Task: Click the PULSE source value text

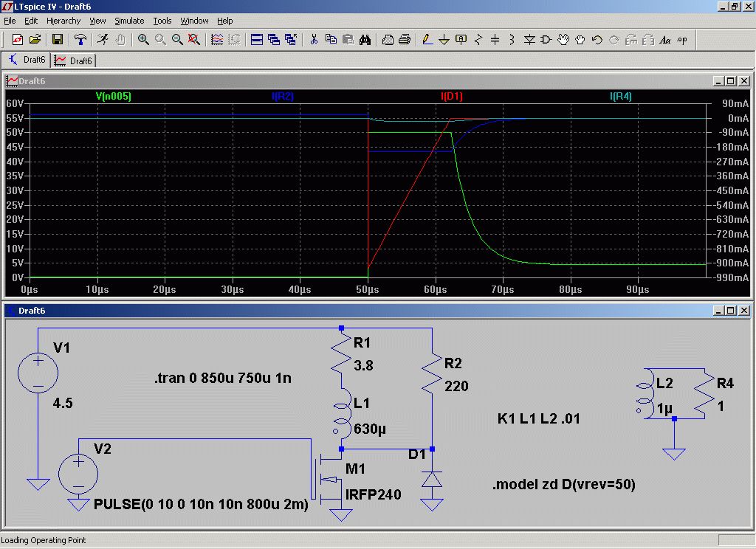Action: [201, 504]
